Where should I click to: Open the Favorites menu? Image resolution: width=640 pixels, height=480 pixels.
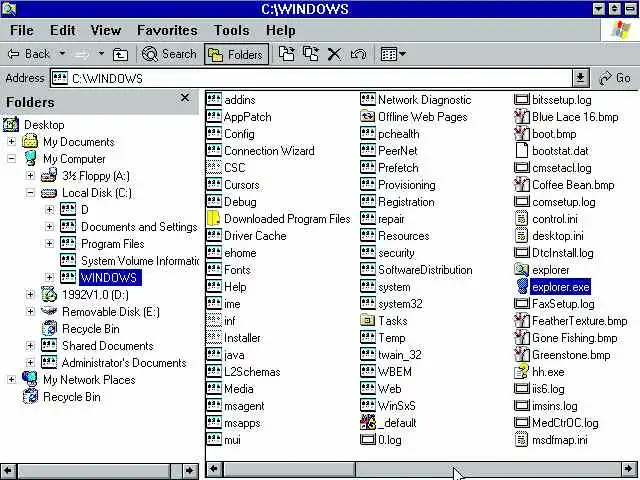(167, 30)
